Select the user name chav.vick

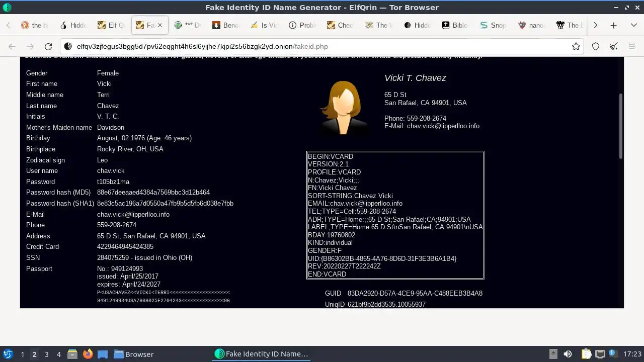pyautogui.click(x=111, y=171)
